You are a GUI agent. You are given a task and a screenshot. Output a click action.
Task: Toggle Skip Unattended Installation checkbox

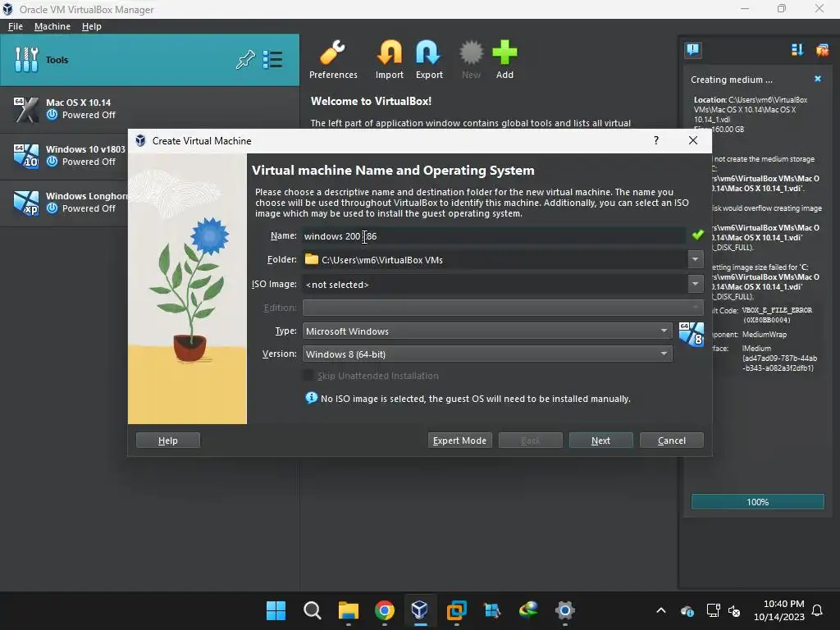click(x=308, y=375)
